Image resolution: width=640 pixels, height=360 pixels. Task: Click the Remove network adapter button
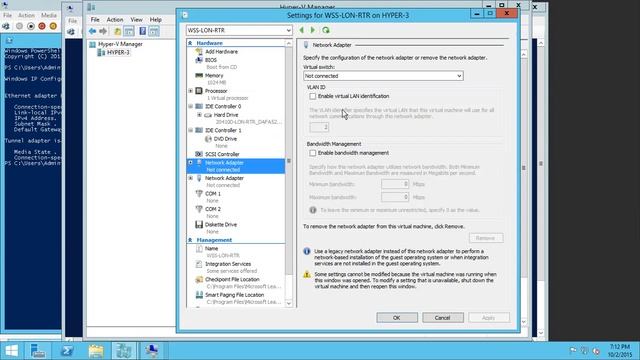click(486, 238)
